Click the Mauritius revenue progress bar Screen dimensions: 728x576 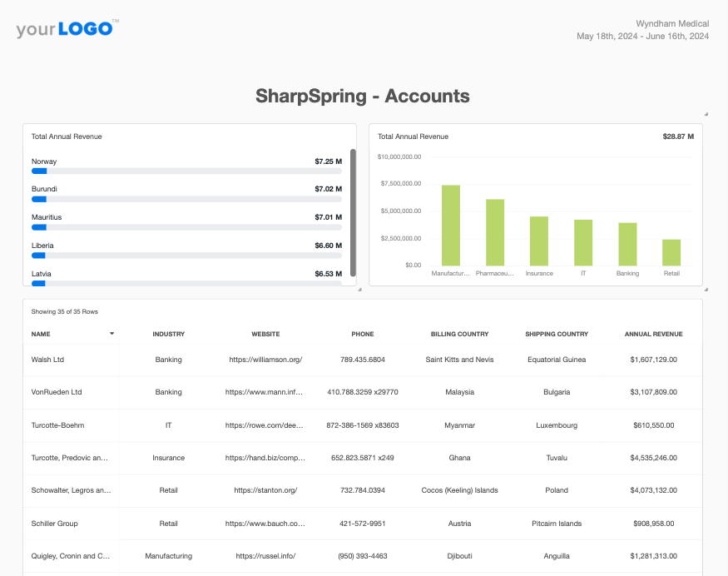pyautogui.click(x=186, y=226)
